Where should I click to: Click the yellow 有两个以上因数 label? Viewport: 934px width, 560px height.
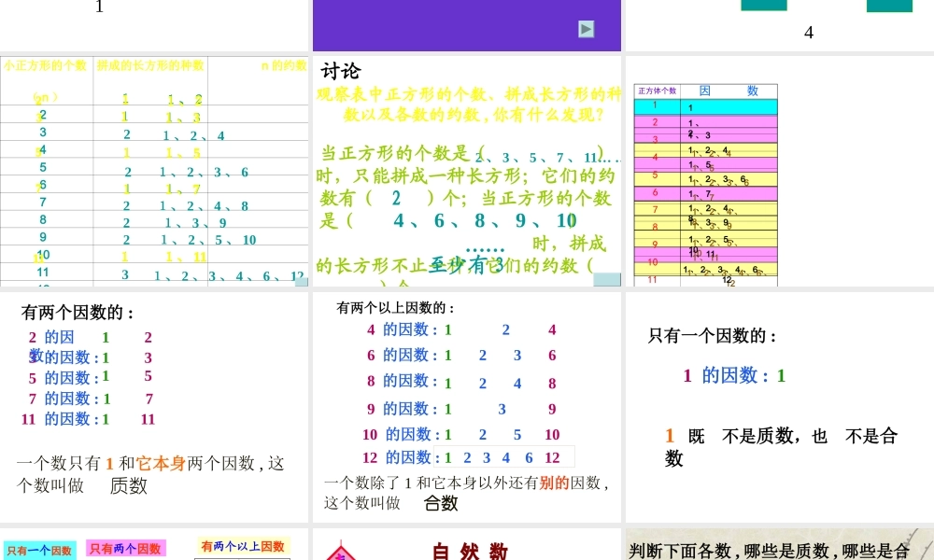(x=243, y=546)
